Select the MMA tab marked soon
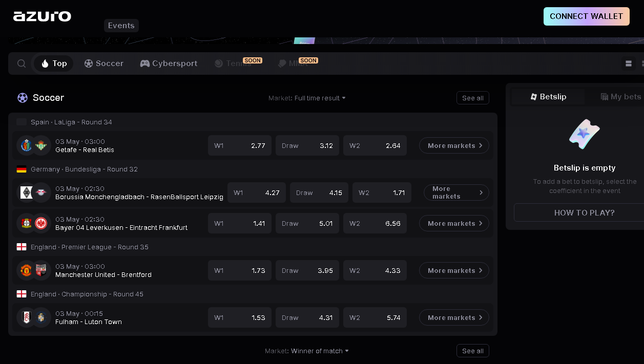This screenshot has height=364, width=644. [x=293, y=63]
